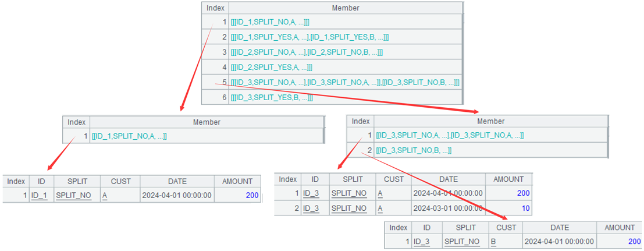Open the [[ID_2,SPLIT_YES,A, ...]] member in row 4

(272, 68)
